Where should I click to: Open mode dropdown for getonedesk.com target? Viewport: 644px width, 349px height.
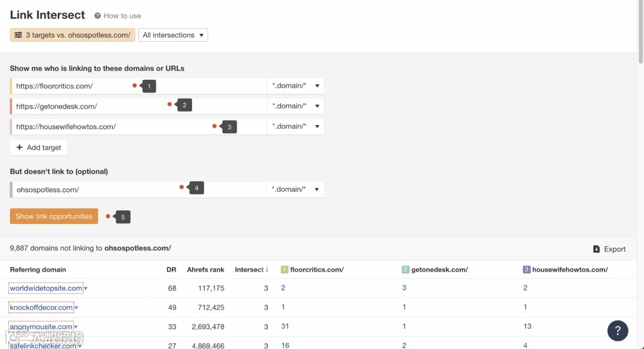coord(295,106)
